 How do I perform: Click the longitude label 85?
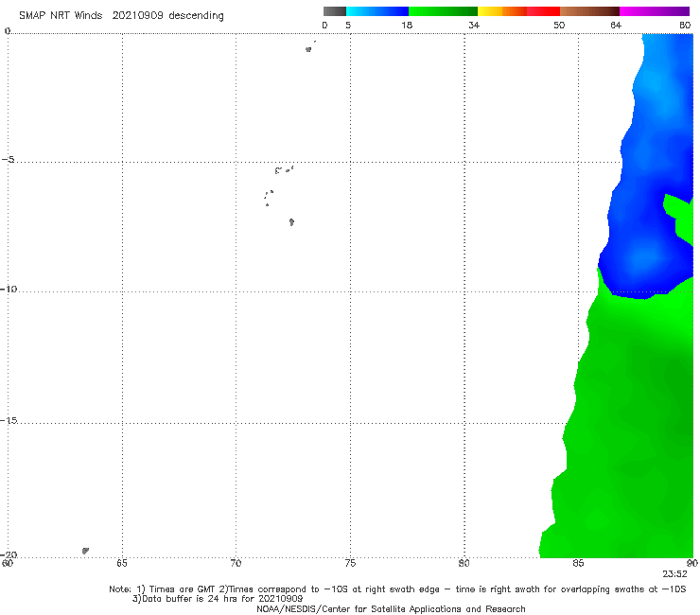[578, 563]
